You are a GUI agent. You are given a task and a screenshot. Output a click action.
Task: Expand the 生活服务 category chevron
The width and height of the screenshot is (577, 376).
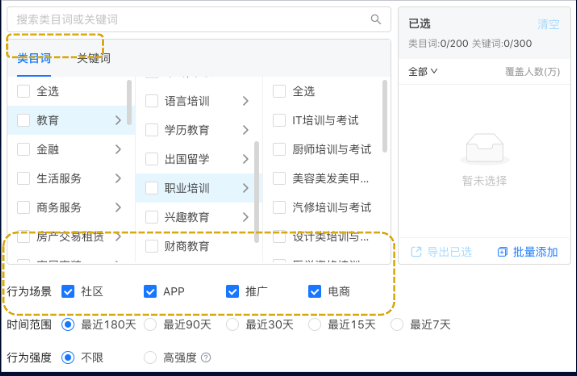[118, 178]
